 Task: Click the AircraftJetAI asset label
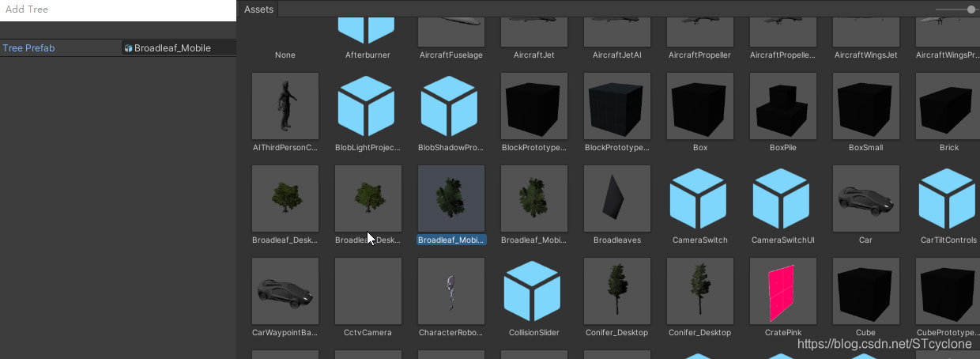[x=616, y=55]
